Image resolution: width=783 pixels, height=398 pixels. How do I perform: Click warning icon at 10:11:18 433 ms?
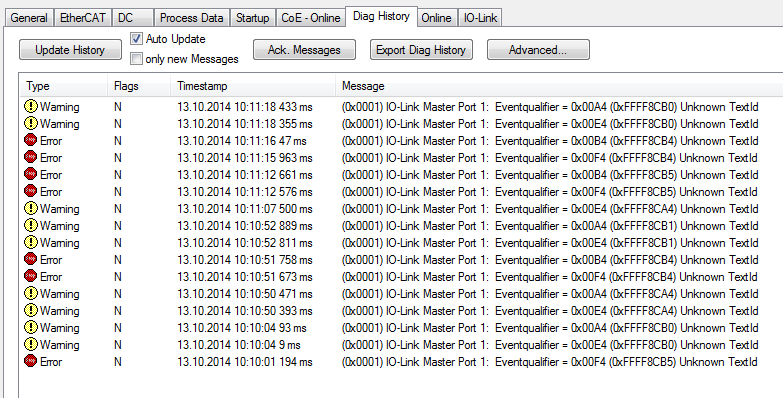[30, 106]
